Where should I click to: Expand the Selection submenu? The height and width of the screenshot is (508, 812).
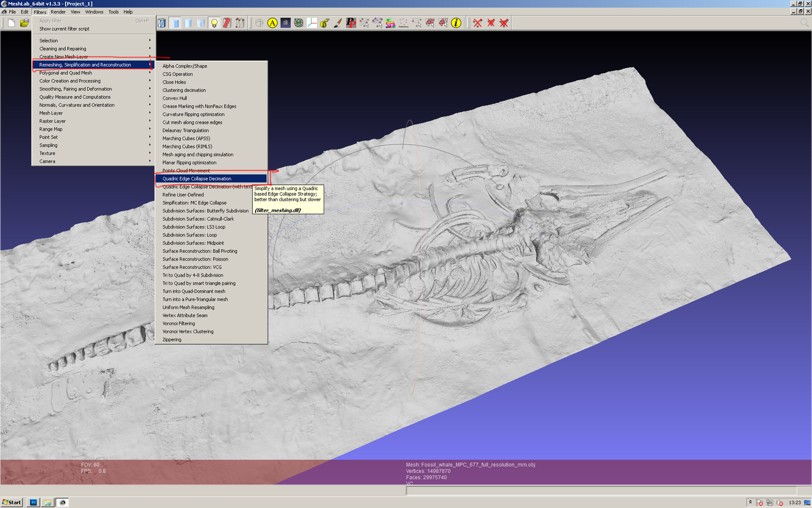[94, 41]
